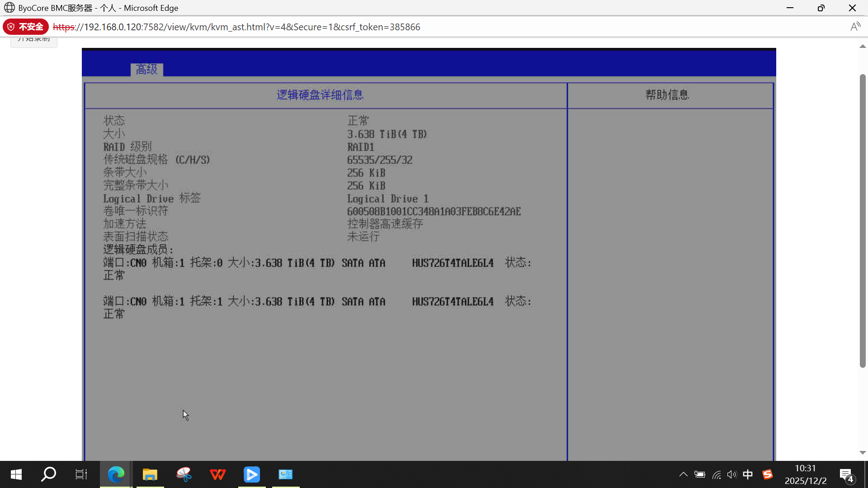Viewport: 868px width, 488px height.
Task: Open the Microsoft Edge taskbar icon
Action: tap(116, 474)
